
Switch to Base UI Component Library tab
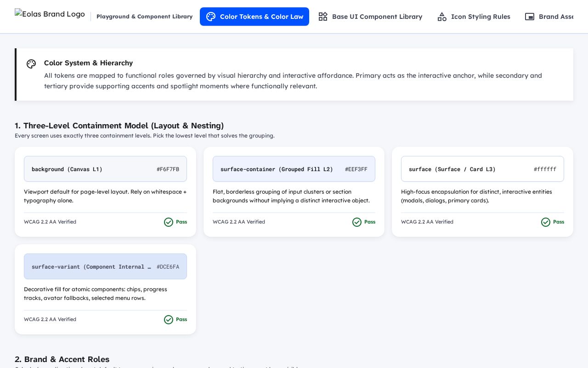pos(370,17)
